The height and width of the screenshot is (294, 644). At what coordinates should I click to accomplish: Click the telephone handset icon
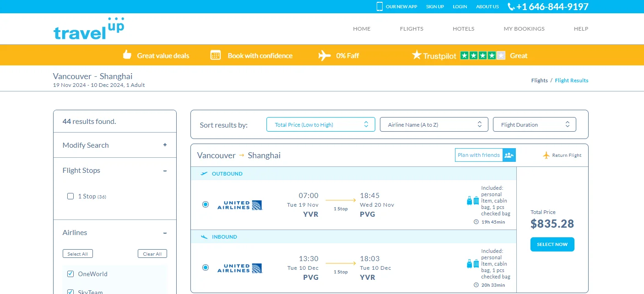pos(511,6)
